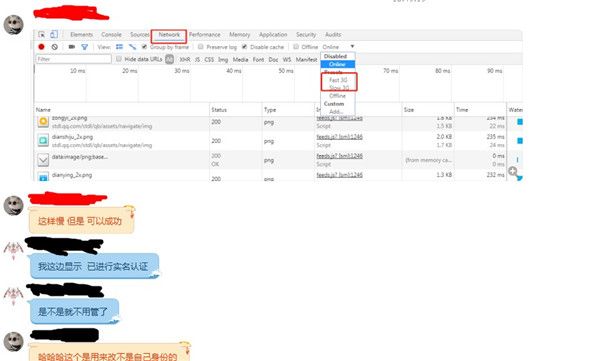Viewport: 600px width, 361px height.
Task: Filter requests by WS type
Action: pyautogui.click(x=287, y=59)
